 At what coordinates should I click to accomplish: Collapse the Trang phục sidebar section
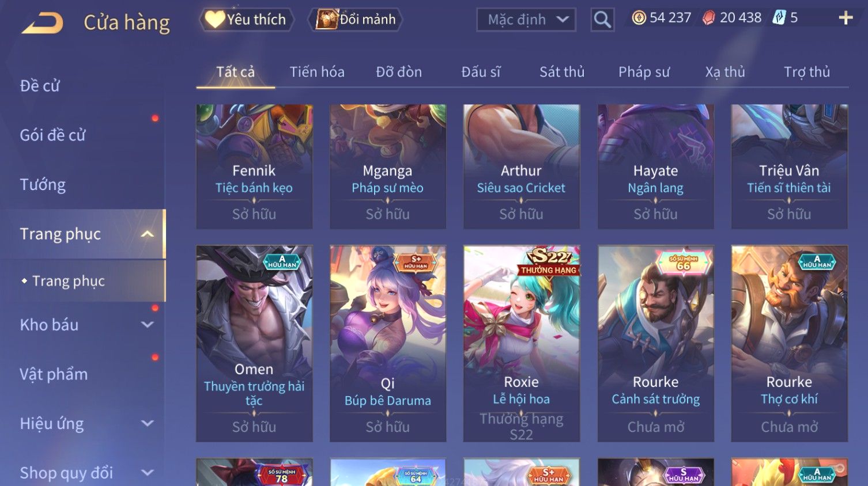(x=148, y=234)
